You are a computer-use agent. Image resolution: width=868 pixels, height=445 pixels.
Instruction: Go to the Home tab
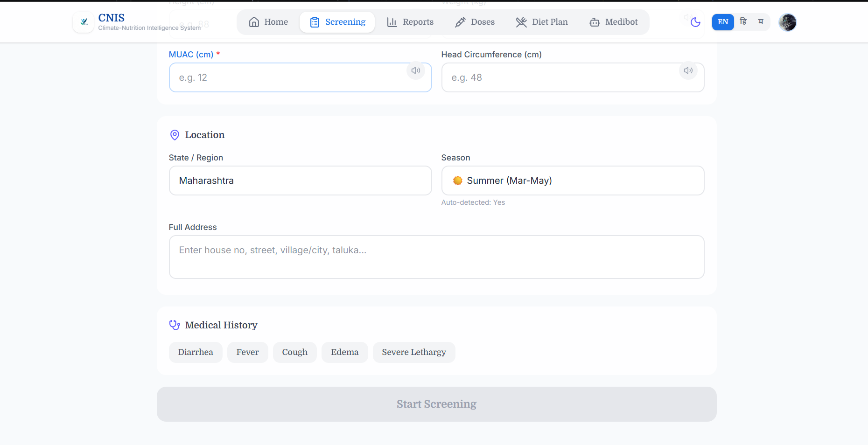[x=268, y=22]
